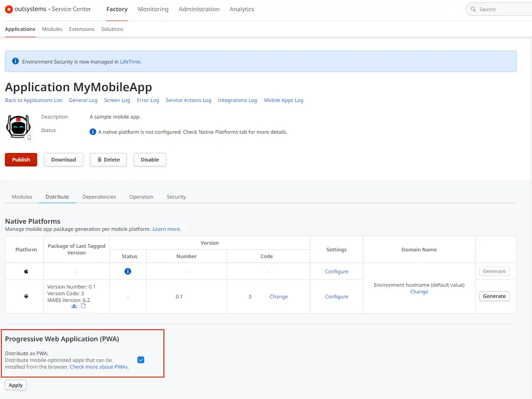Select the Modules submenu item in top bar
Image resolution: width=532 pixels, height=399 pixels.
coord(52,29)
